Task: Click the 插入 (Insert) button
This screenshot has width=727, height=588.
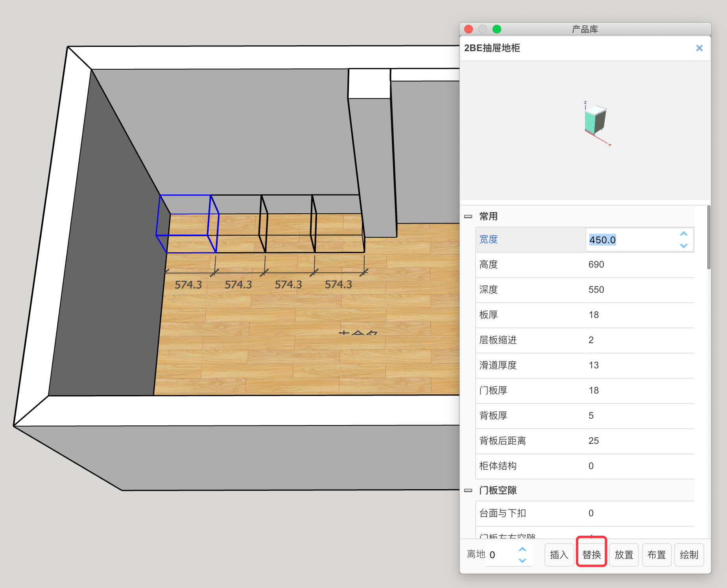Action: click(559, 555)
